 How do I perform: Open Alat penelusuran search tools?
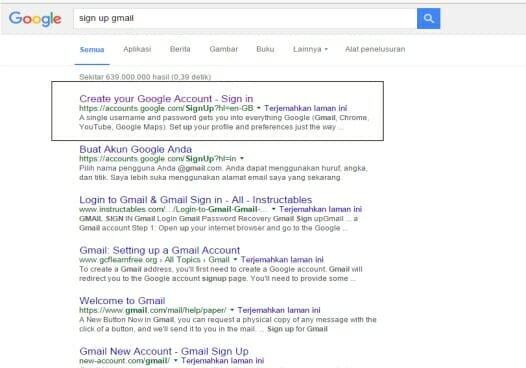pyautogui.click(x=375, y=49)
